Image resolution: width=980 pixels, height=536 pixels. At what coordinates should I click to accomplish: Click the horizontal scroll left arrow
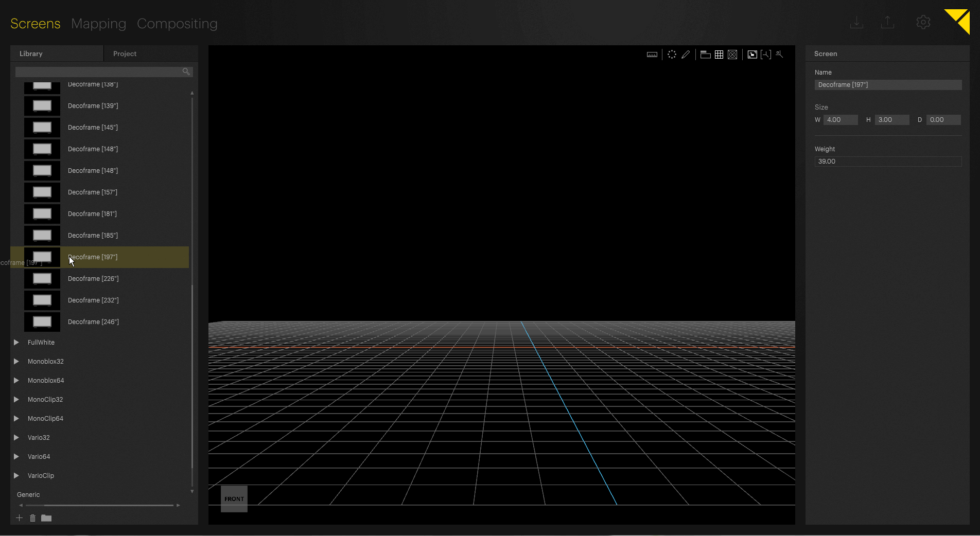click(21, 505)
